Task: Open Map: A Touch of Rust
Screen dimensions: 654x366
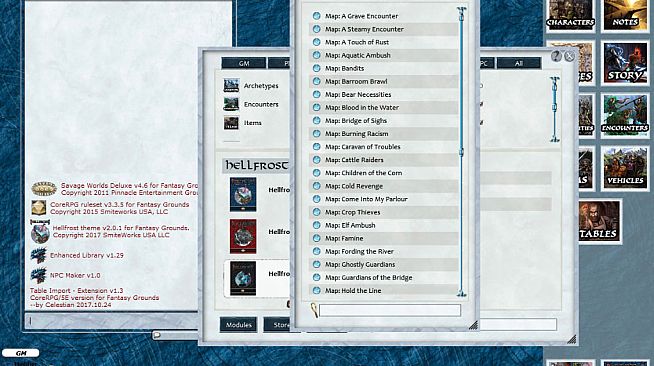Action: point(357,42)
